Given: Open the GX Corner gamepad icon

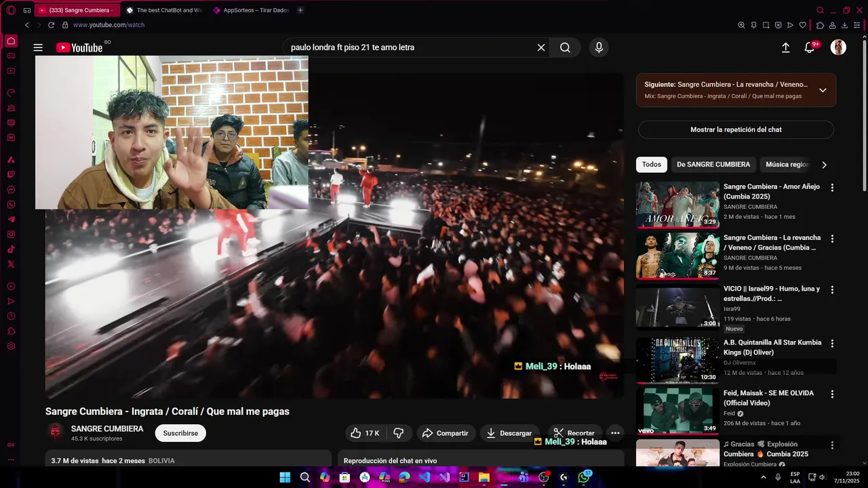Looking at the screenshot, I should click(26, 10).
